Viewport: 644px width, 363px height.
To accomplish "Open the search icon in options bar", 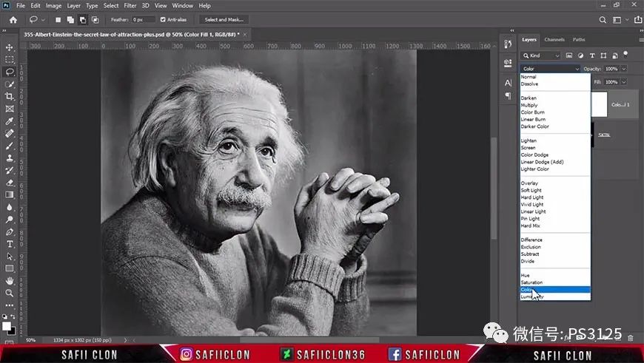I will coord(603,20).
